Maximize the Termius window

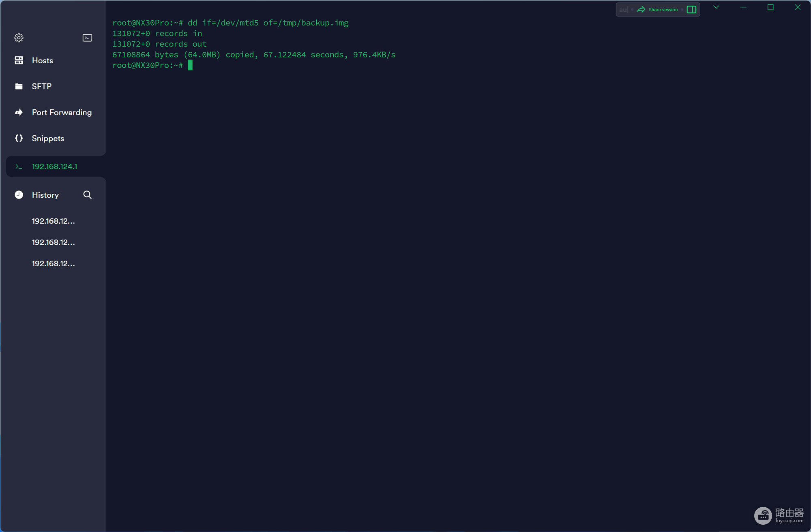[x=770, y=7]
